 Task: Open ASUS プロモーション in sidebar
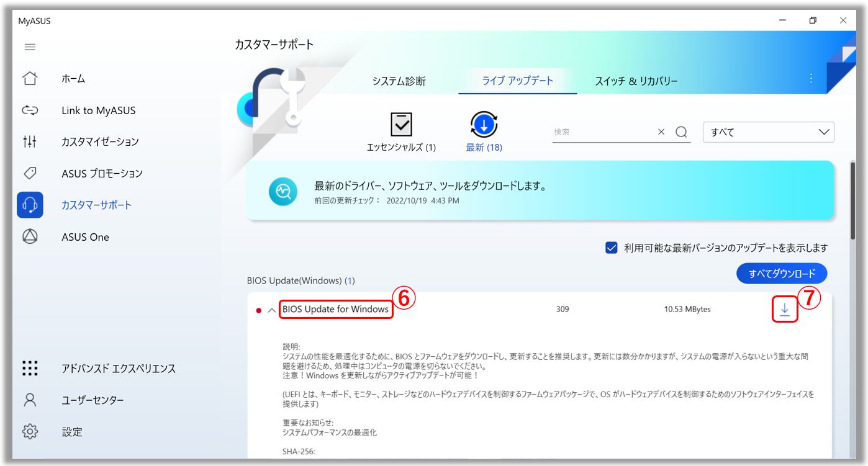pos(102,173)
